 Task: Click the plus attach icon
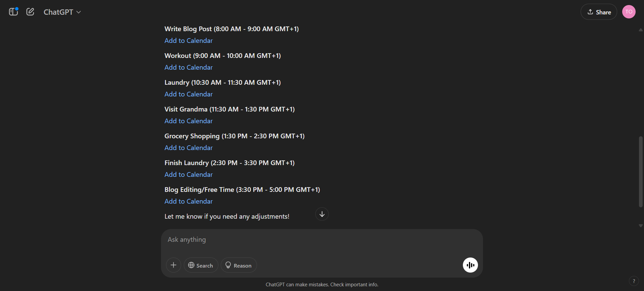173,265
